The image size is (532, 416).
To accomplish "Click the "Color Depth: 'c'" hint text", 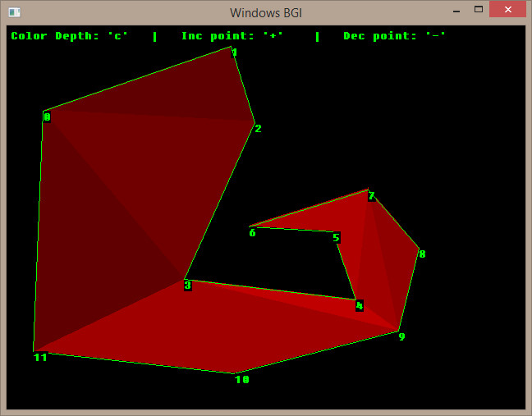I will (x=70, y=36).
